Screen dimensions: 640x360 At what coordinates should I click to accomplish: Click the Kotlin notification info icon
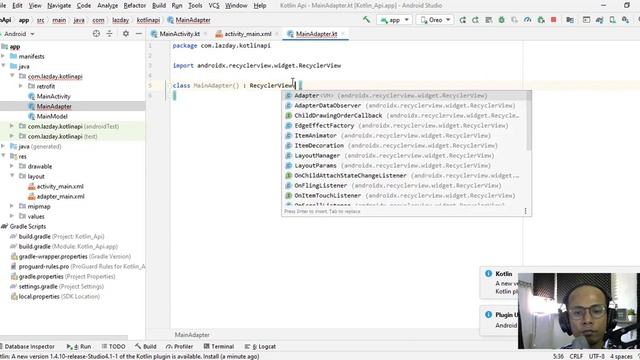pyautogui.click(x=488, y=273)
